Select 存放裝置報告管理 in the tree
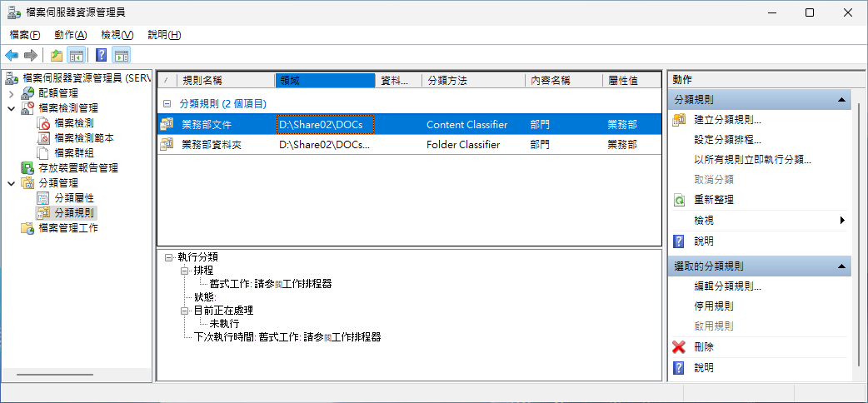868x403 pixels. 78,167
